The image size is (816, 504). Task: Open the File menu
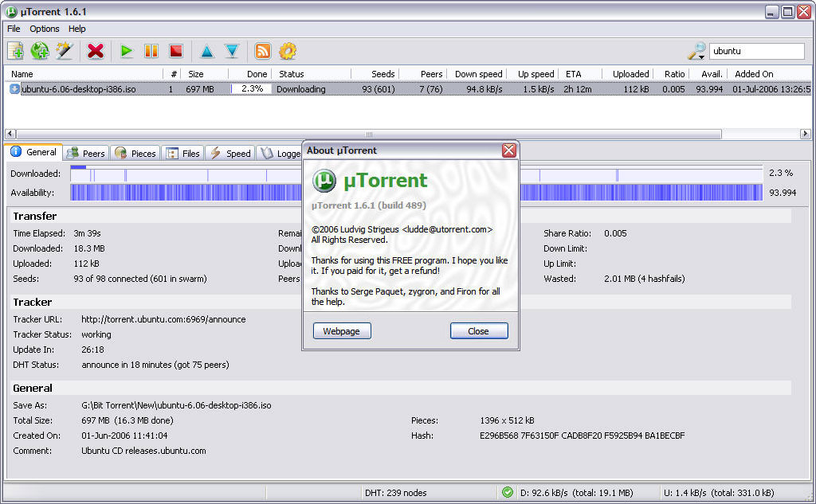14,29
